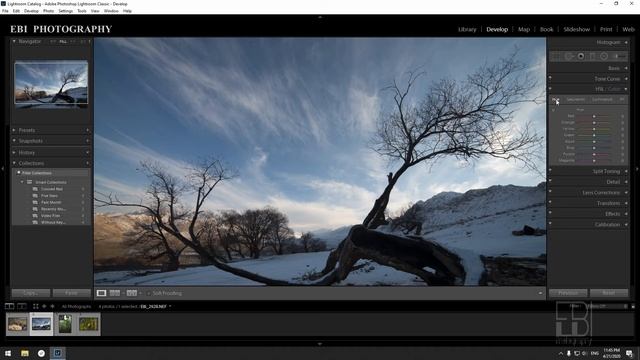Toggle the Effects panel switch
This screenshot has width=640, height=360.
pyautogui.click(x=550, y=213)
